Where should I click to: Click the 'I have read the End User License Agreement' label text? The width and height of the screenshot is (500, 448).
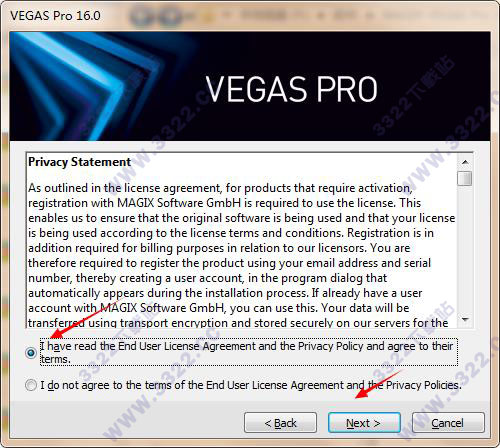click(x=247, y=352)
